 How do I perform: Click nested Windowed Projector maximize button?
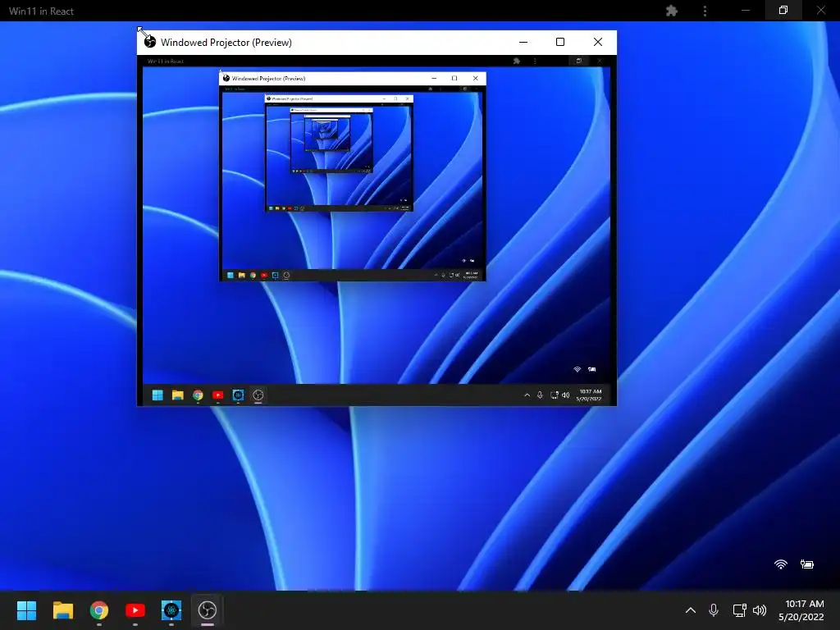coord(454,78)
